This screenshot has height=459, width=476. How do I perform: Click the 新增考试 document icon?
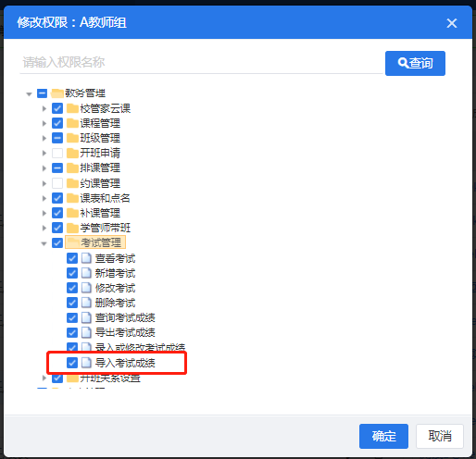(x=86, y=273)
